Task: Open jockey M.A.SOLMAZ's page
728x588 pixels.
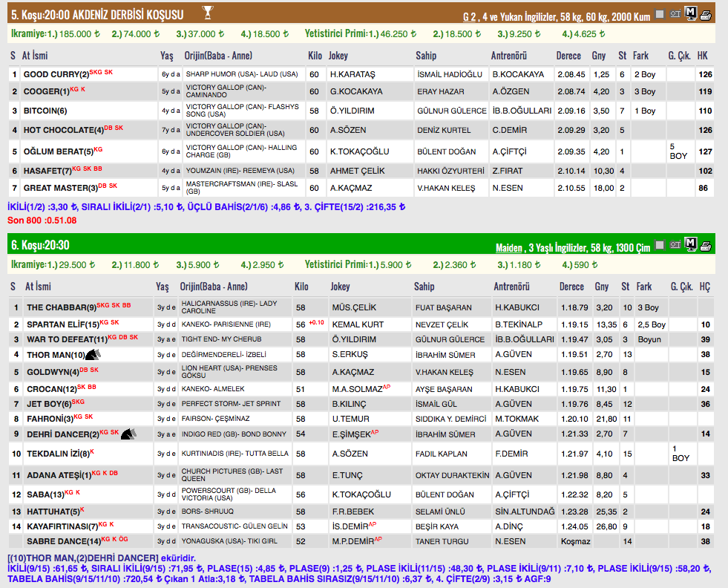Action: click(355, 389)
